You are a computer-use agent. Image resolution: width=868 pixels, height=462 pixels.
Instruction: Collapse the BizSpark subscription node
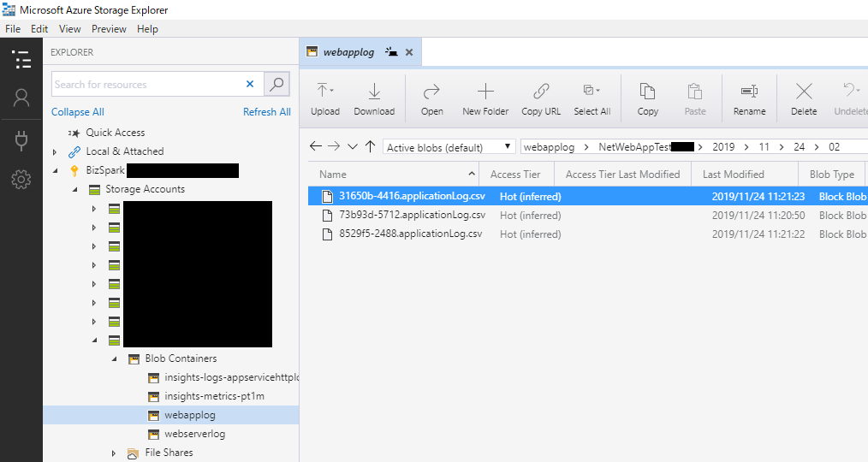pyautogui.click(x=55, y=170)
